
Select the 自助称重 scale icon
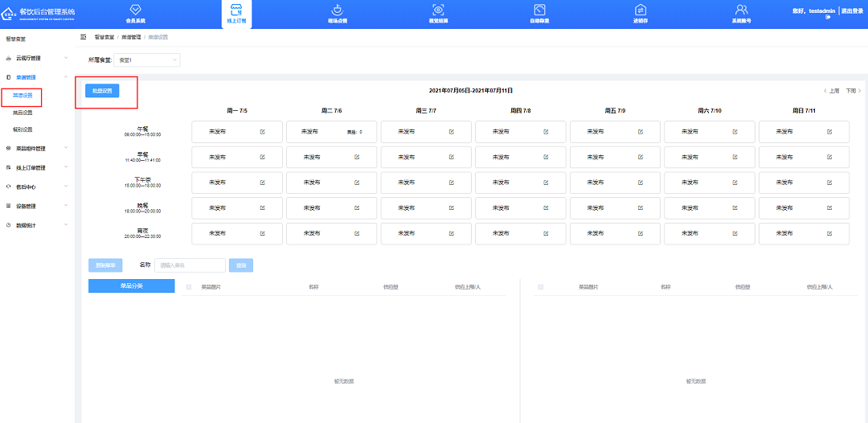(539, 10)
